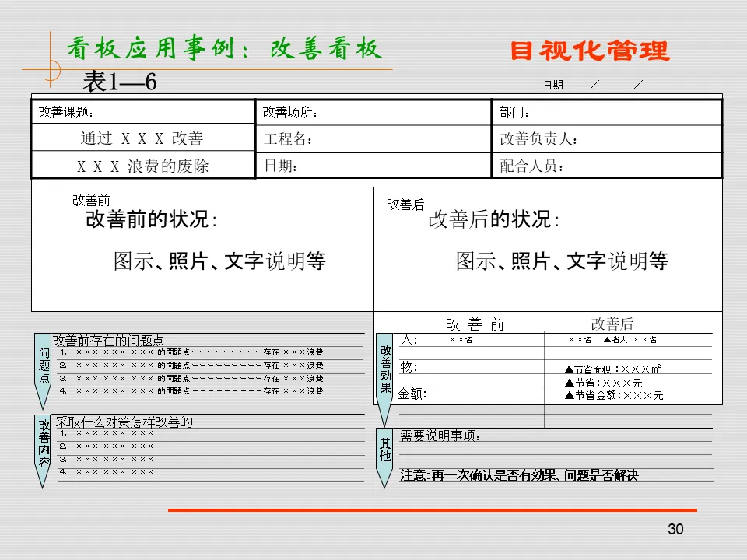Click the ▲节省面积:×××㎡ entry
747x560 pixels.
pyautogui.click(x=612, y=369)
